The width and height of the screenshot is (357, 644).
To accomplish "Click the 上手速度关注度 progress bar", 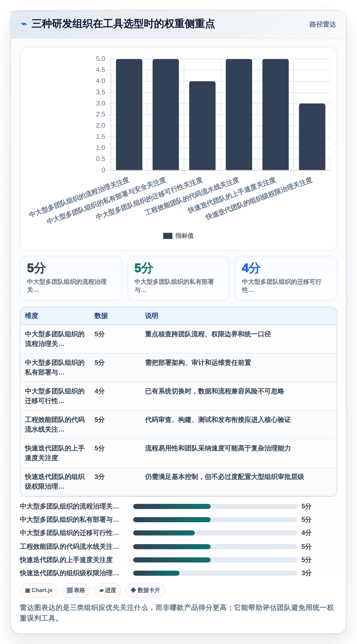I will click(215, 560).
